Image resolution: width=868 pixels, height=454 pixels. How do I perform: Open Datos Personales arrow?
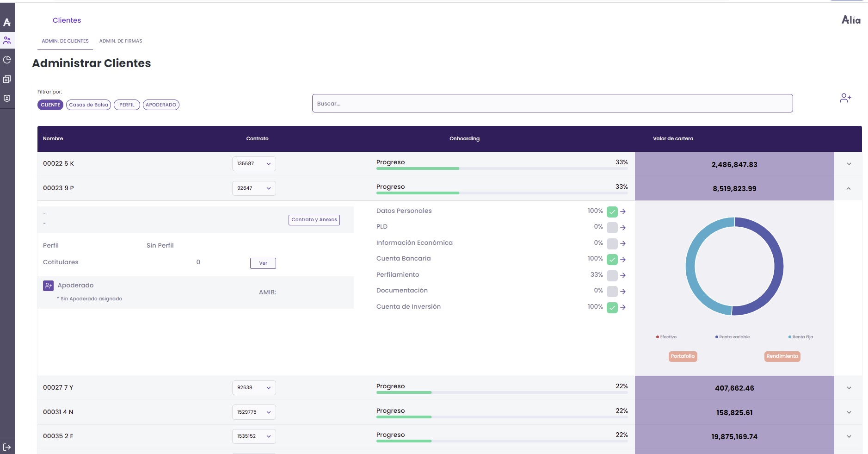[x=623, y=211]
